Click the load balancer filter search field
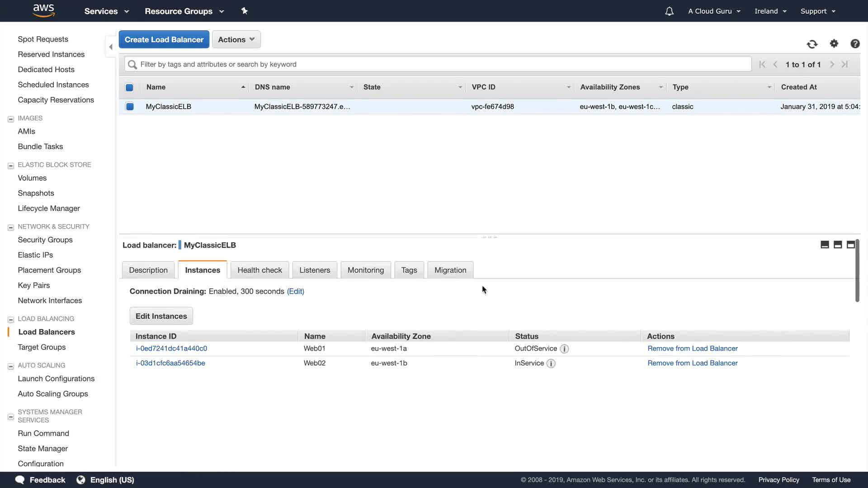 tap(438, 64)
